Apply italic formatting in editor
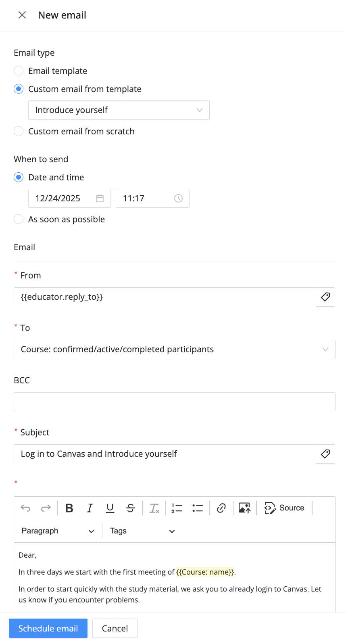Screen dimensions: 346x644 tap(90, 508)
